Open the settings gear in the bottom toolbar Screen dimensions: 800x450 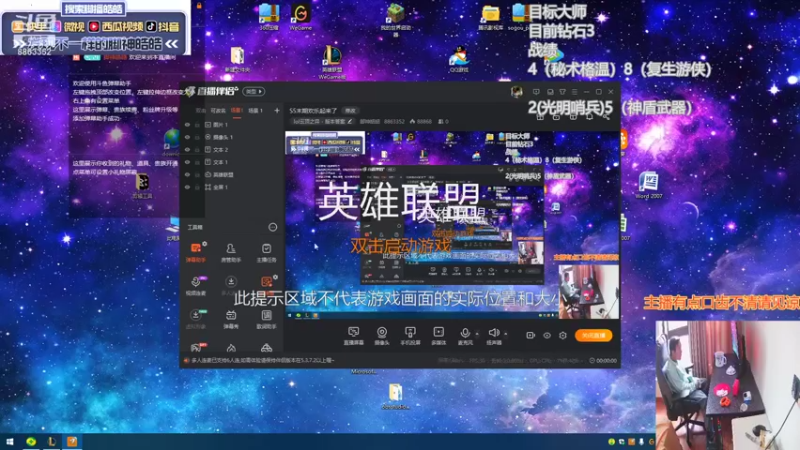click(x=563, y=335)
